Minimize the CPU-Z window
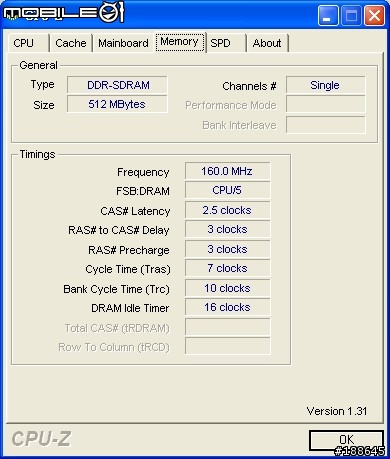Viewport: 390px width, 459px height. (x=328, y=15)
